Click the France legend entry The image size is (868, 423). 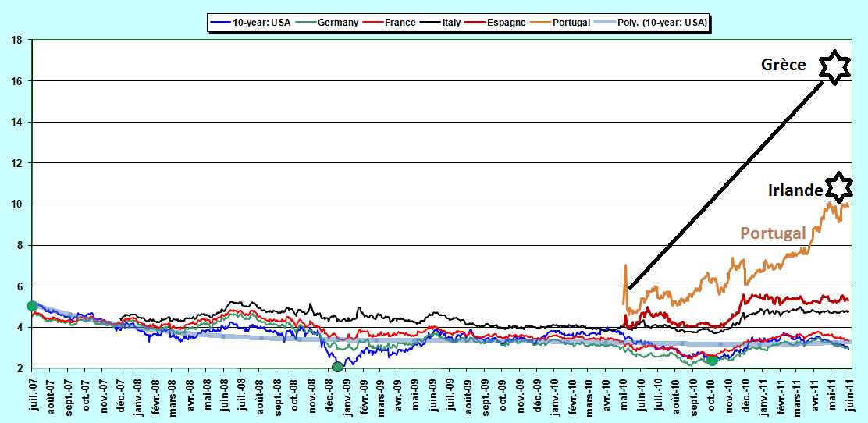(388, 23)
